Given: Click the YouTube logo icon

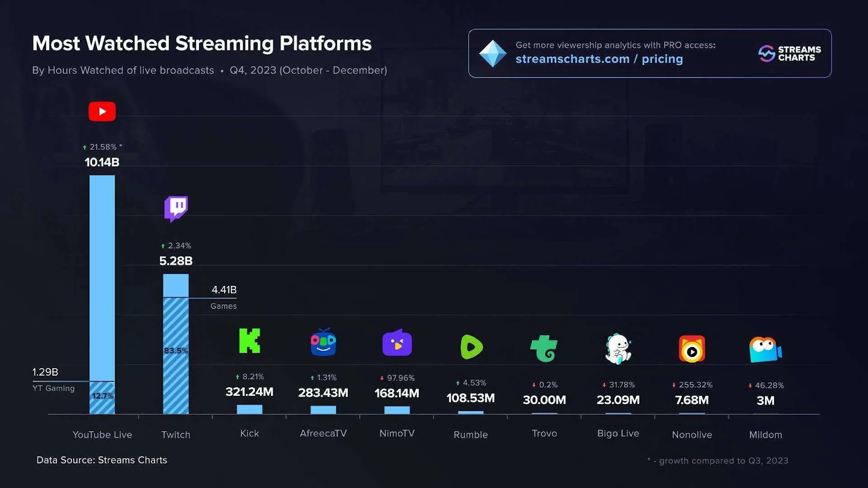Looking at the screenshot, I should 102,111.
